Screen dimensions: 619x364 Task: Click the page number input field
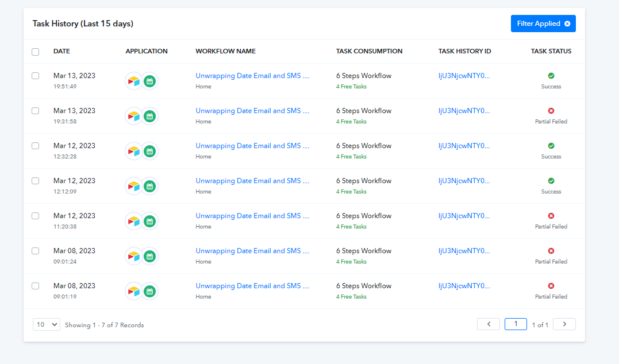(516, 324)
